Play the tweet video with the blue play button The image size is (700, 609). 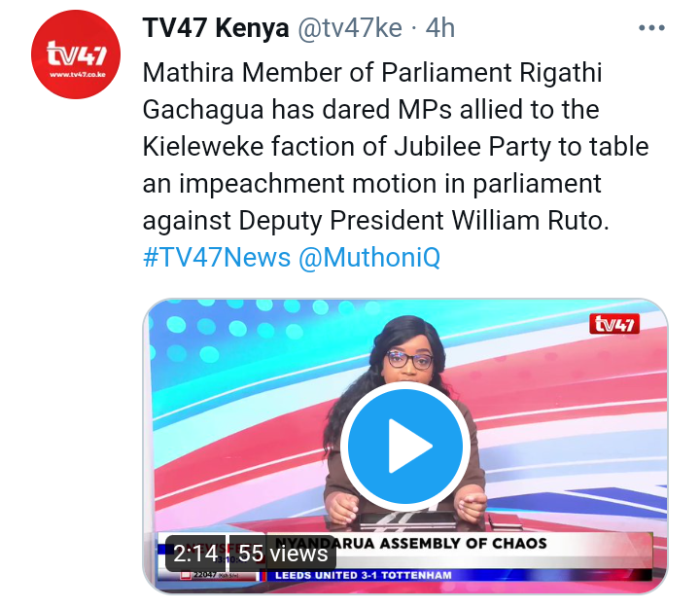click(x=405, y=446)
